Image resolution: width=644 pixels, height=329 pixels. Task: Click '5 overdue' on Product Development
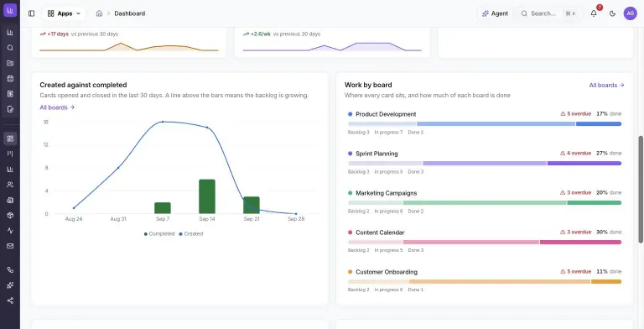(x=579, y=114)
